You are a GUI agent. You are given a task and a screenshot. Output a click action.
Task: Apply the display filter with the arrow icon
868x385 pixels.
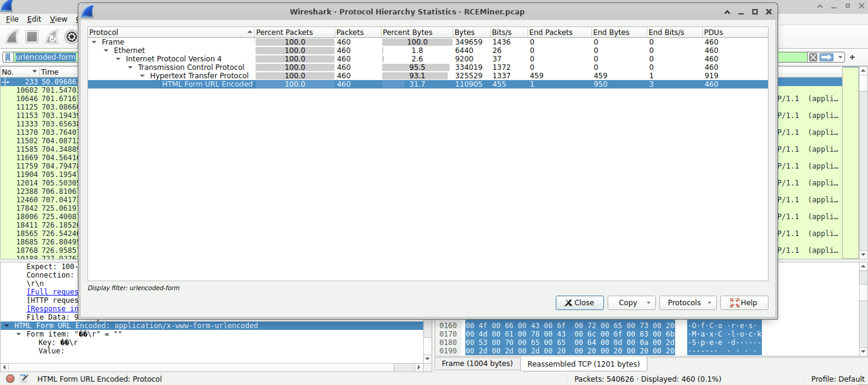click(826, 57)
